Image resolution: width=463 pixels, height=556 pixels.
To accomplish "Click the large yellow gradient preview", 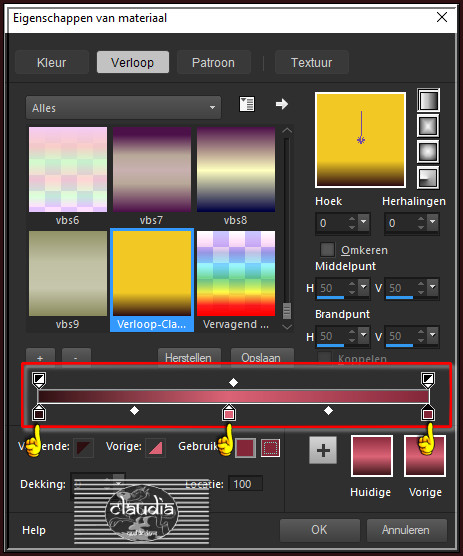I will point(360,140).
